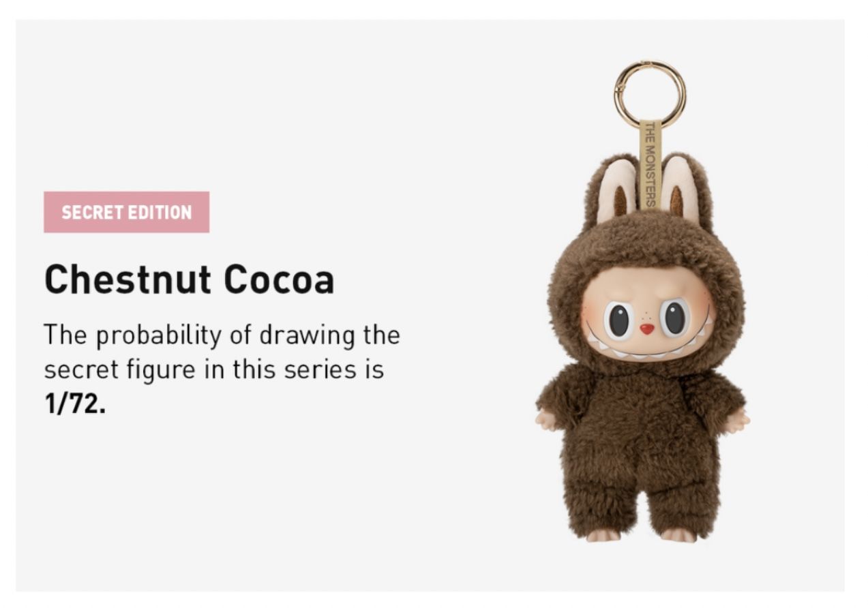
Task: Click the doll's left ear
Action: point(614,191)
